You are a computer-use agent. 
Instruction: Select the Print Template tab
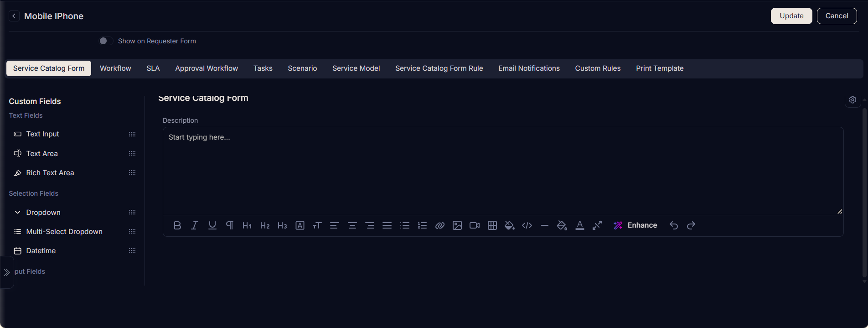(x=660, y=68)
